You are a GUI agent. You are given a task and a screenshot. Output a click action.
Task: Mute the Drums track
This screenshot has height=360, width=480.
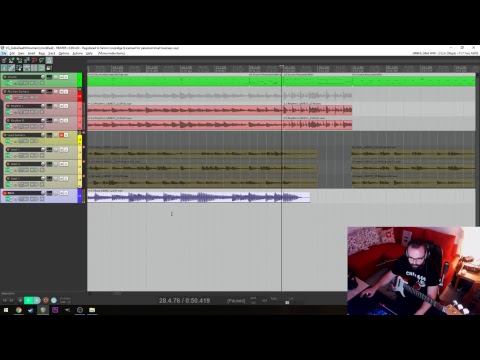[61, 77]
